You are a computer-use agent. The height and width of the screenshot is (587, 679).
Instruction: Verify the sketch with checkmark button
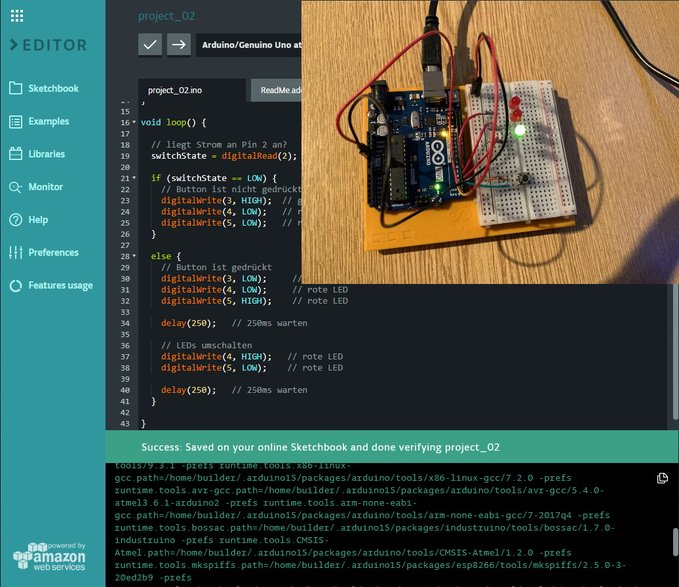(150, 45)
